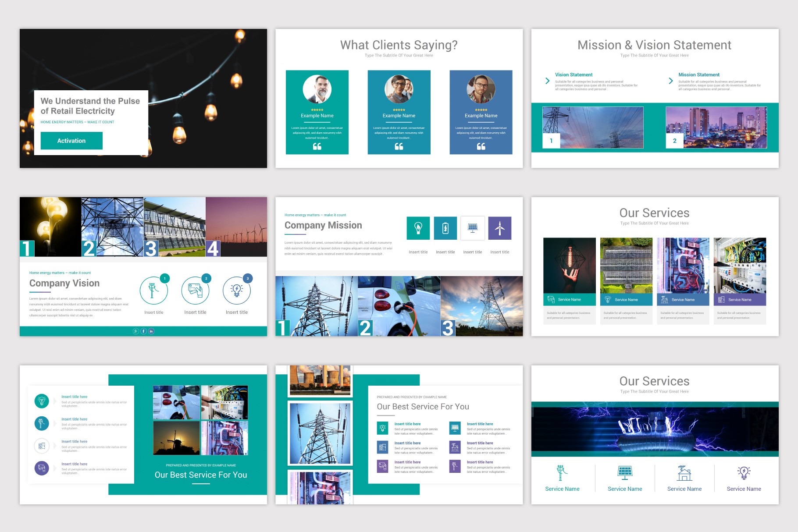Click the Vision Statement heading link
The image size is (798, 532).
(574, 75)
